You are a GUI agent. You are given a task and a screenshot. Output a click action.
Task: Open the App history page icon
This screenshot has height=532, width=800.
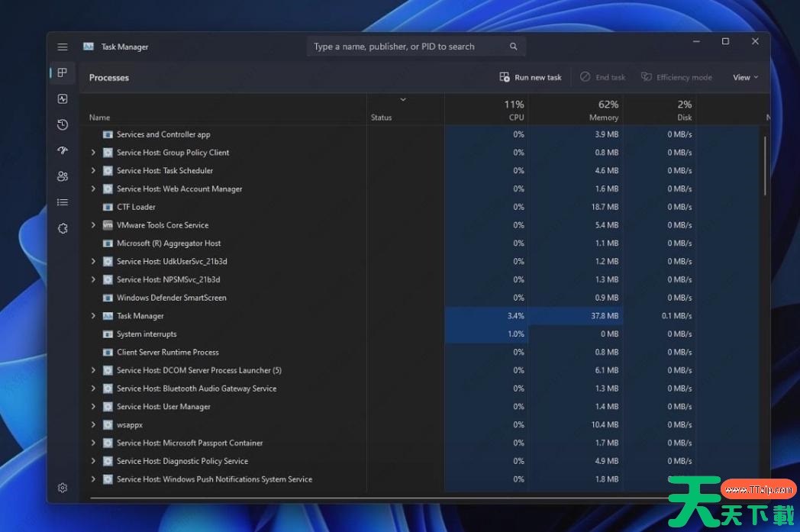tap(63, 124)
